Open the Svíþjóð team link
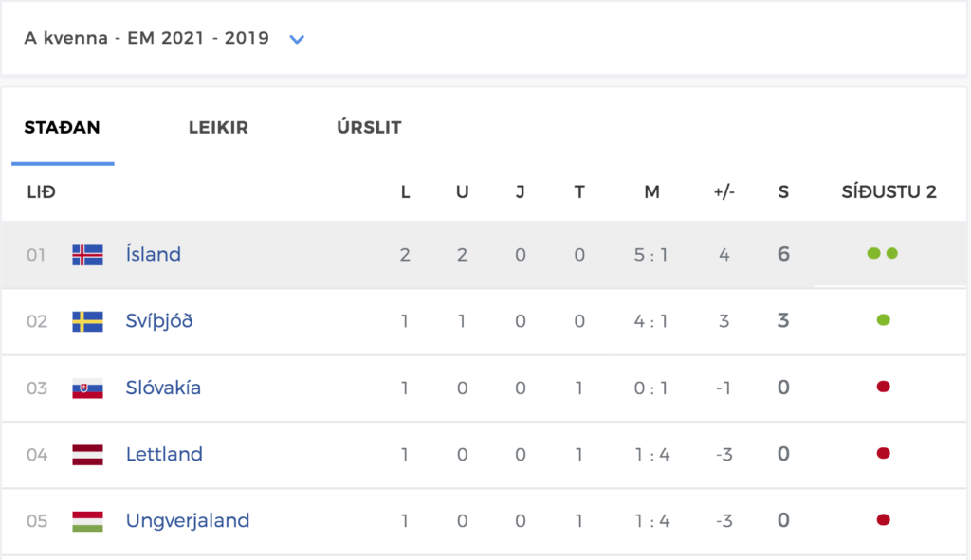The image size is (971, 560). point(159,321)
